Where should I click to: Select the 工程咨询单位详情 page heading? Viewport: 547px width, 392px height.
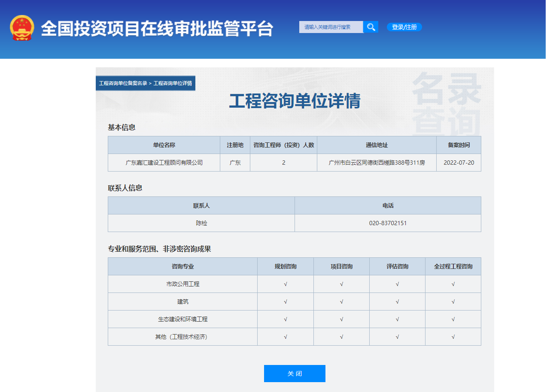coord(295,101)
